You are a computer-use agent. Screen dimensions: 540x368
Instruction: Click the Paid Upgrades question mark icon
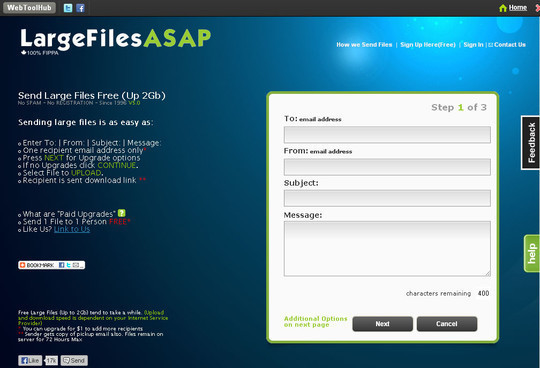pyautogui.click(x=122, y=213)
